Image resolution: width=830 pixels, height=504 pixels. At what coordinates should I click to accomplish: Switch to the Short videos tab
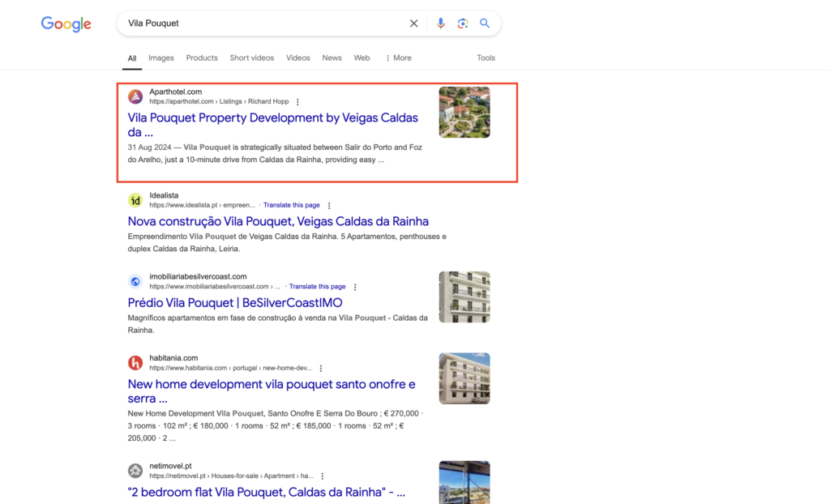pos(252,58)
